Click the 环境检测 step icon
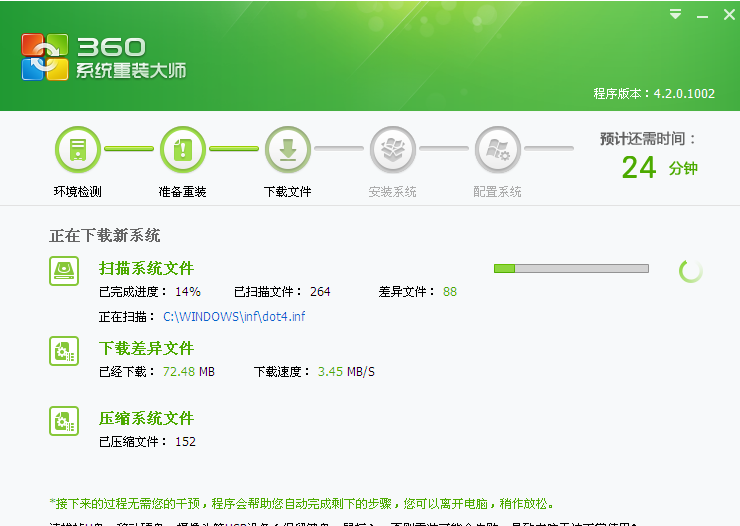The height and width of the screenshot is (526, 740). click(x=78, y=150)
